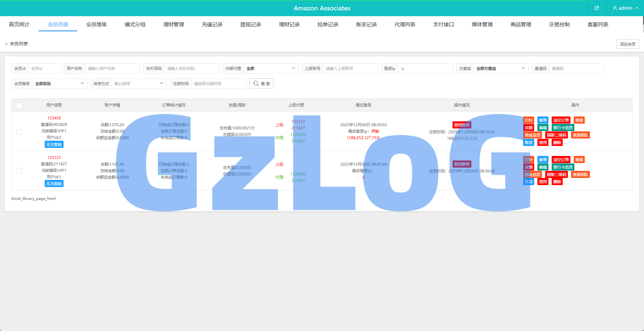This screenshot has width=644, height=331.
Task: Expand the 内部代理 dropdown
Action: tap(270, 69)
